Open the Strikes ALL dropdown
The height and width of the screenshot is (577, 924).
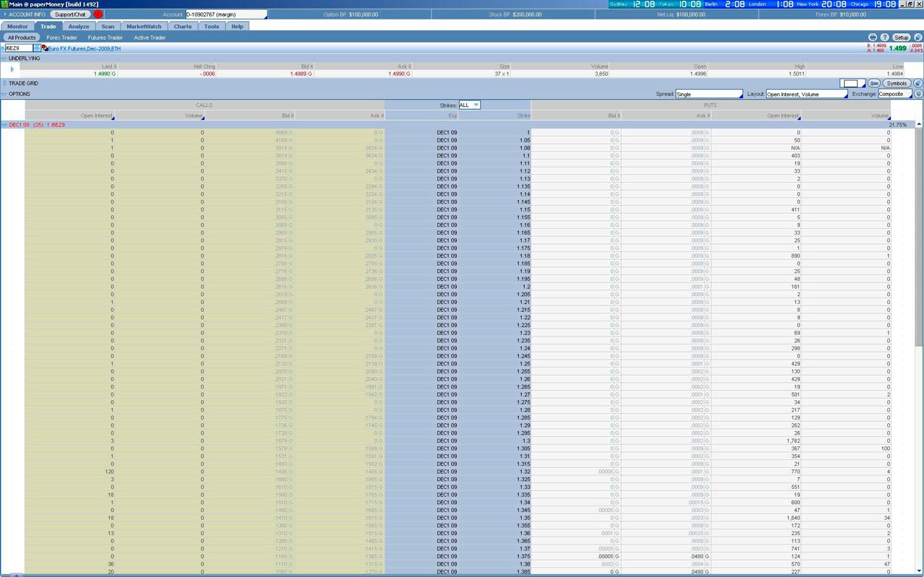[469, 105]
